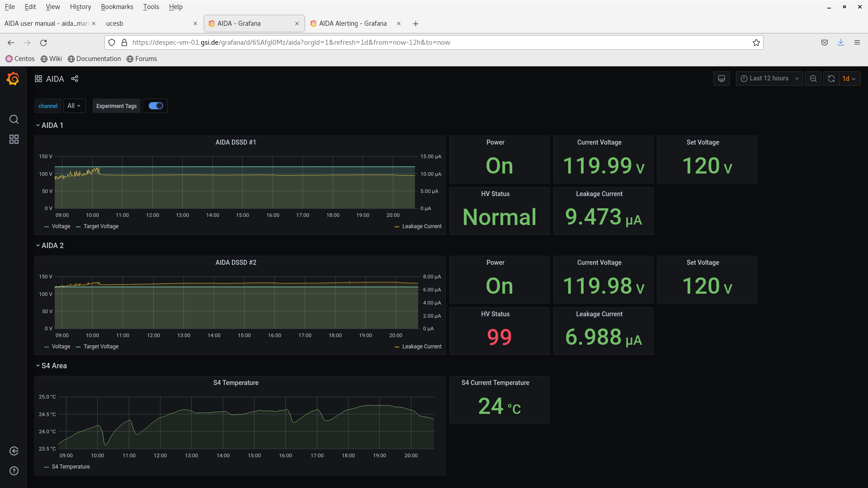This screenshot has width=868, height=488.
Task: Open the Help menu
Action: (175, 7)
